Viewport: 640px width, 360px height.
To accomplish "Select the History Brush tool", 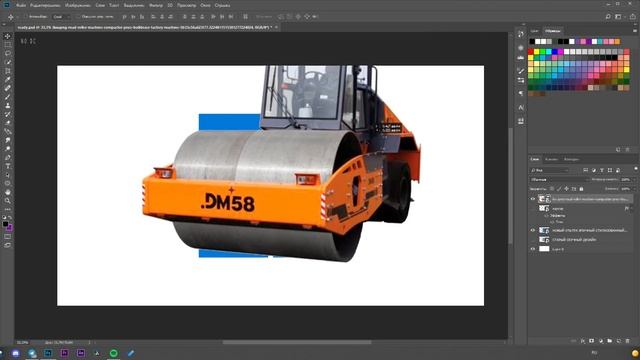I will (7, 114).
